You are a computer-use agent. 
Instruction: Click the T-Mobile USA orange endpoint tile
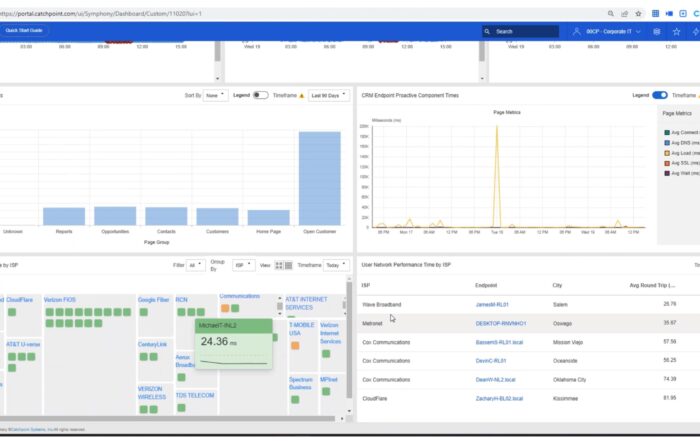pyautogui.click(x=295, y=345)
